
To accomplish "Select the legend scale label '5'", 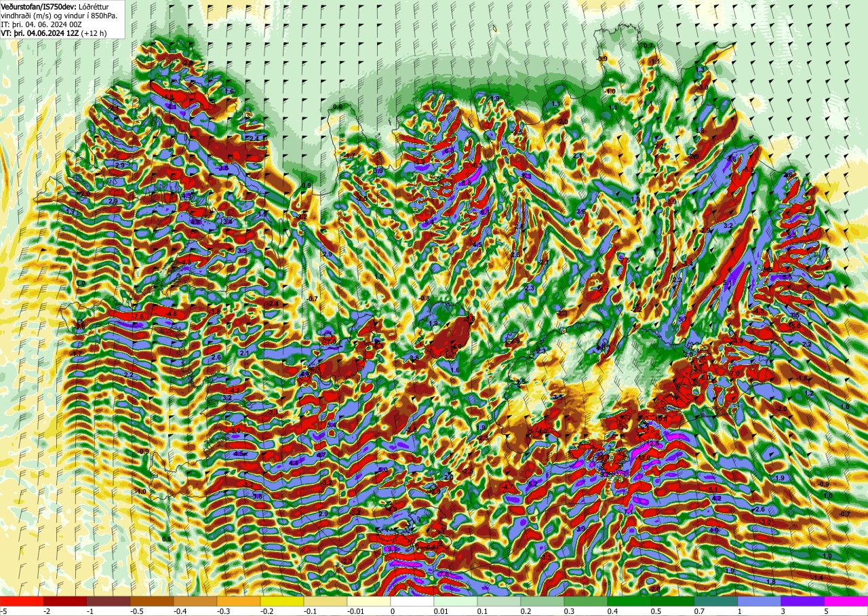I will click(827, 611).
